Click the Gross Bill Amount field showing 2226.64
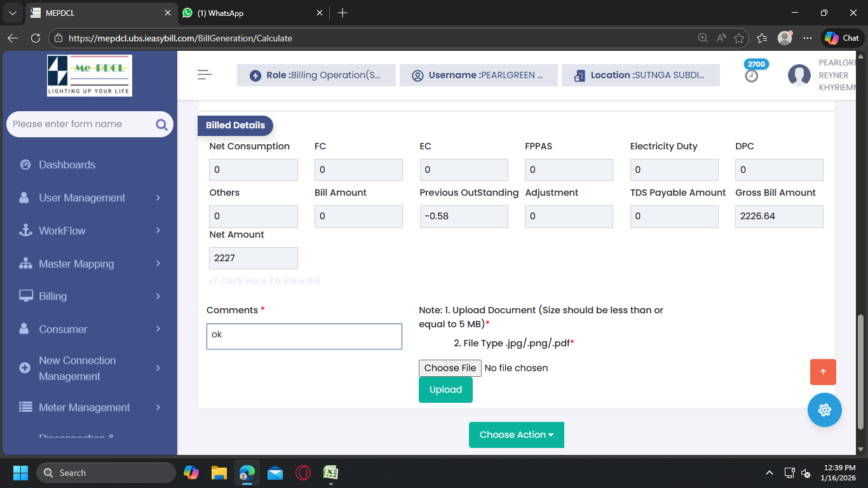 pos(779,217)
